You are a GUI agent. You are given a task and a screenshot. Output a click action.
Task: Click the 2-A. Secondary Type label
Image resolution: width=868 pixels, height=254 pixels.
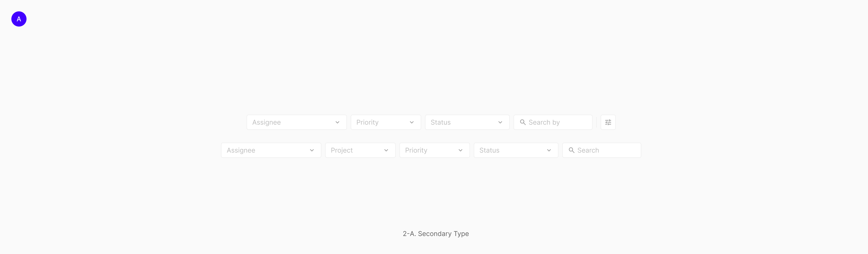436,233
